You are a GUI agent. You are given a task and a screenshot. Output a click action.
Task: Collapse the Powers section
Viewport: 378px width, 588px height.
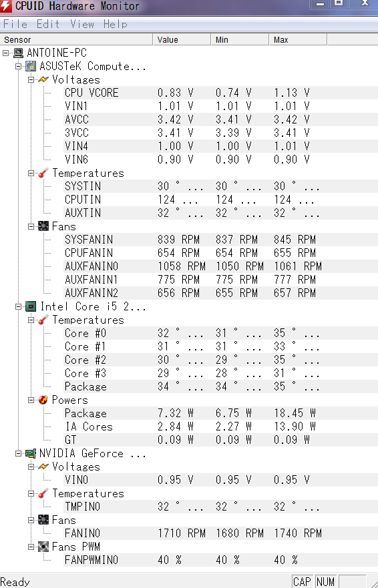31,400
